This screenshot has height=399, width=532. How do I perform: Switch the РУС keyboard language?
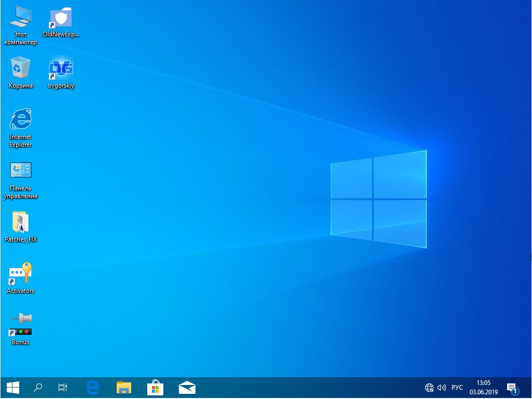point(457,387)
